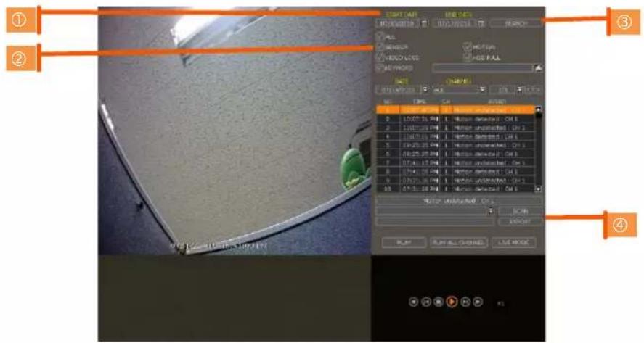Select log entry number 2
The image size is (644, 343).
[x=456, y=119]
